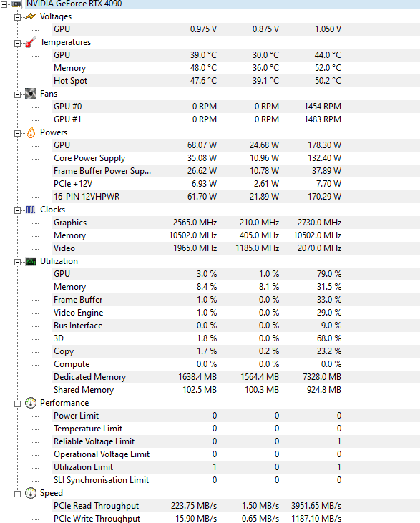Click the Powers flame icon

click(31, 132)
